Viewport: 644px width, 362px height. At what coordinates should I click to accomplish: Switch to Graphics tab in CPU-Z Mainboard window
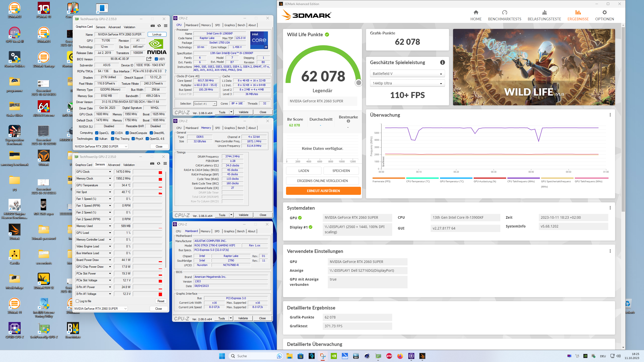click(229, 231)
